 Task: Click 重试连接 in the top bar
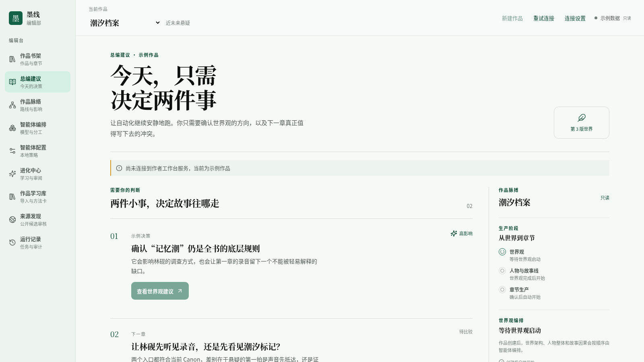543,19
